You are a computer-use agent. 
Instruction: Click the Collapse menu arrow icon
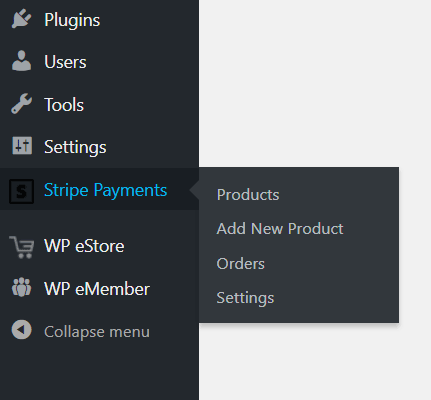(22, 330)
